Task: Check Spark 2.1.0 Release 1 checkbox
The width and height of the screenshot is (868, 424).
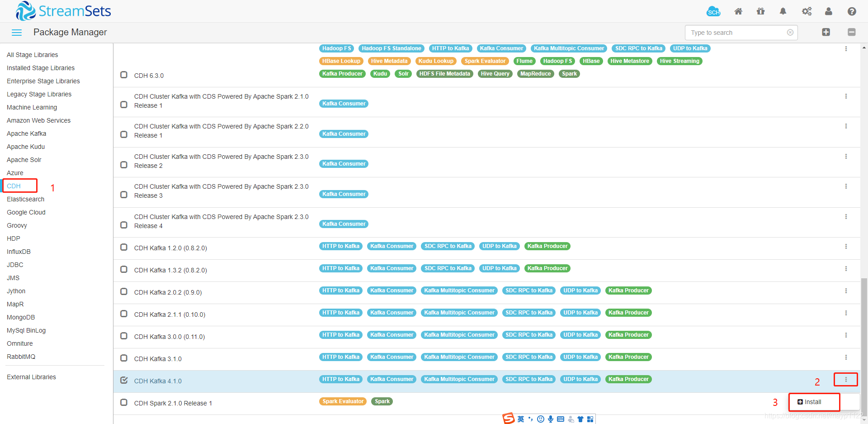Action: pyautogui.click(x=124, y=105)
